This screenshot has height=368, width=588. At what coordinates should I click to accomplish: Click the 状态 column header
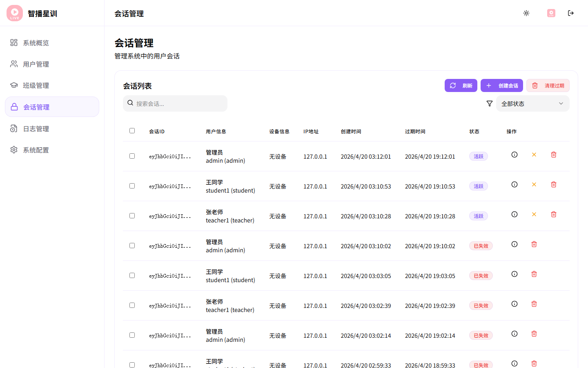point(474,132)
